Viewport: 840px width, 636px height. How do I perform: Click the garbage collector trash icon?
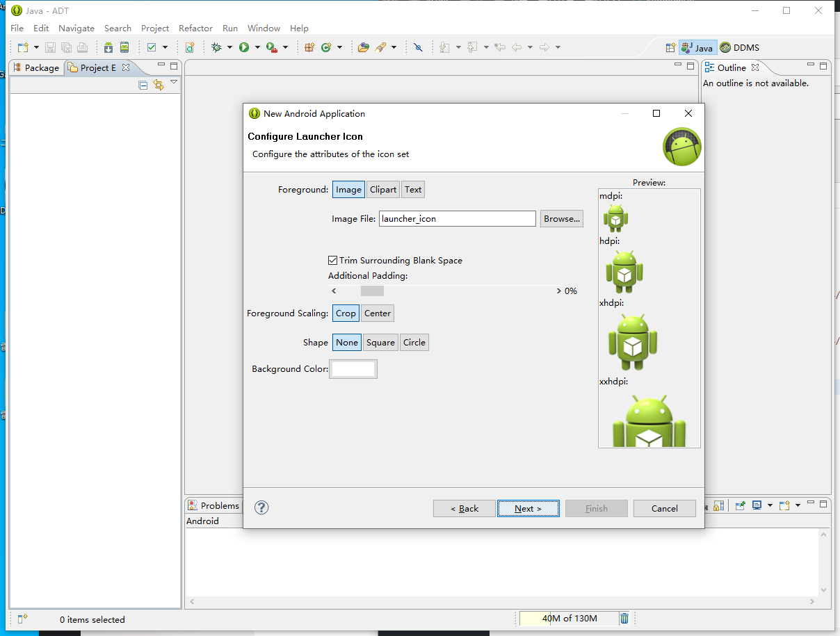[x=624, y=618]
